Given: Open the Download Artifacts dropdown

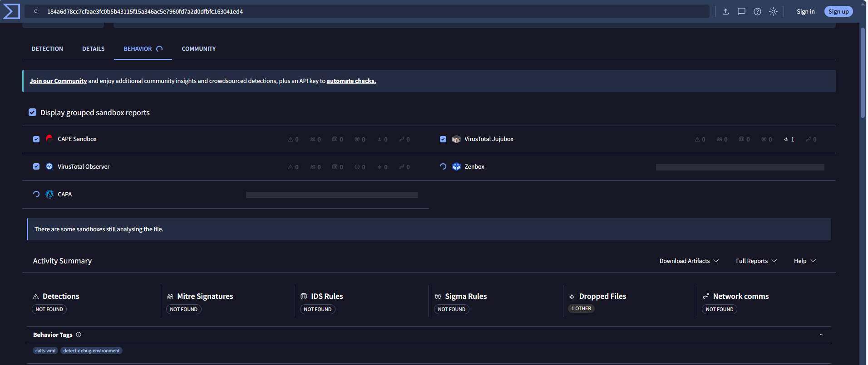Looking at the screenshot, I should click(x=689, y=261).
